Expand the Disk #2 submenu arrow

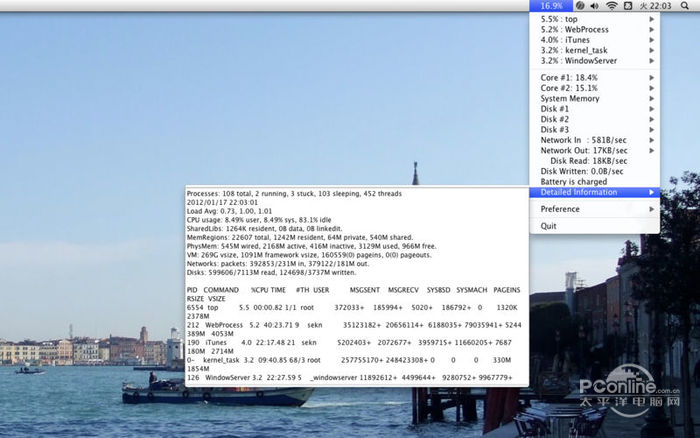[652, 119]
